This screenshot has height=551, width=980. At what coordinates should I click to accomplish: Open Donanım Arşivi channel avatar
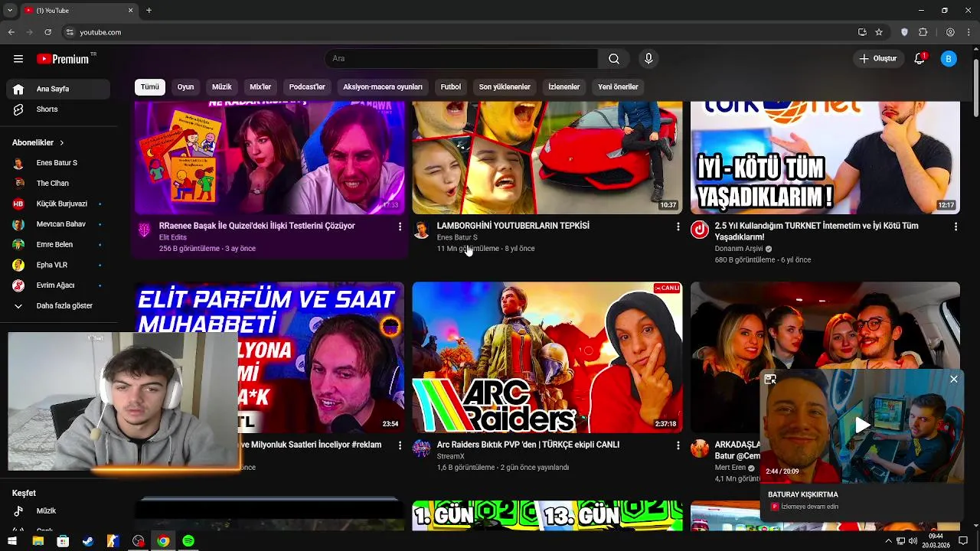pos(700,230)
